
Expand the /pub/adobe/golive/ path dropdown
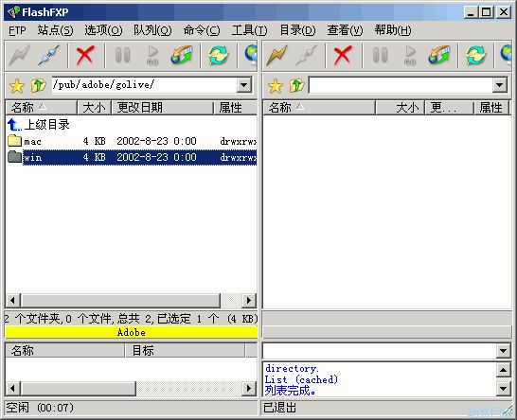tap(244, 85)
